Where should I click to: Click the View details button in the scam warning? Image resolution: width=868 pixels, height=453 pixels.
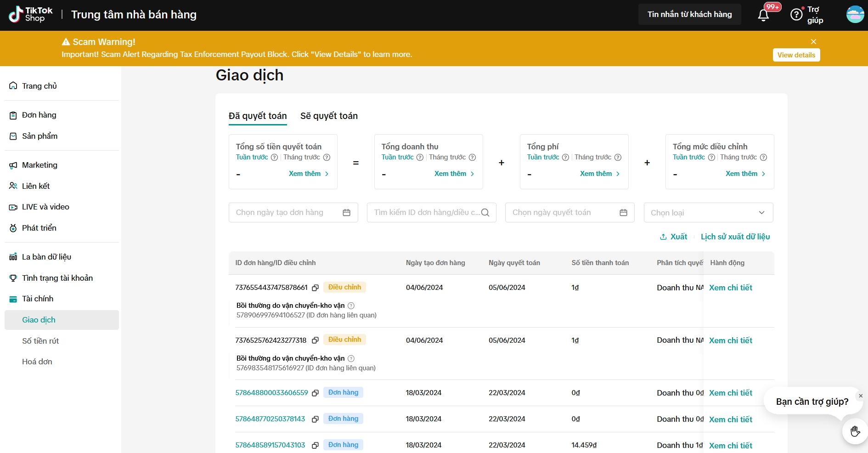[x=796, y=55]
